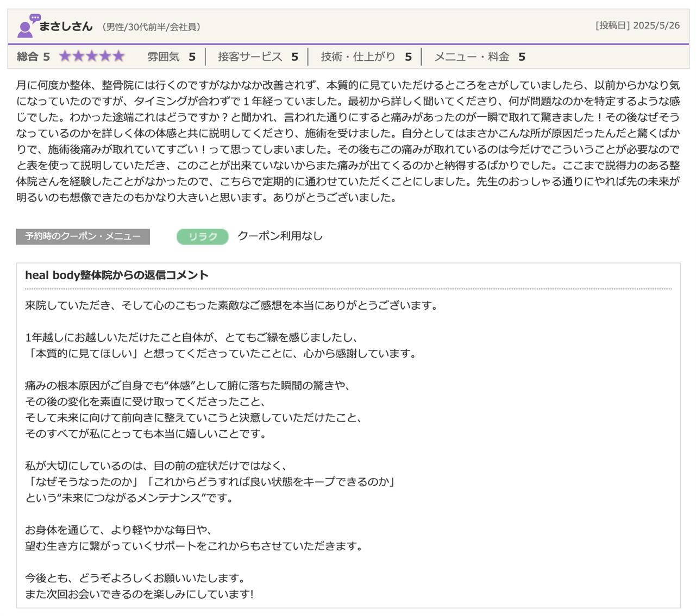Screen dimensions: 696x616
Task: Click the closing line また次回お会いできるのを楽しみにしています
Action: pos(139,594)
